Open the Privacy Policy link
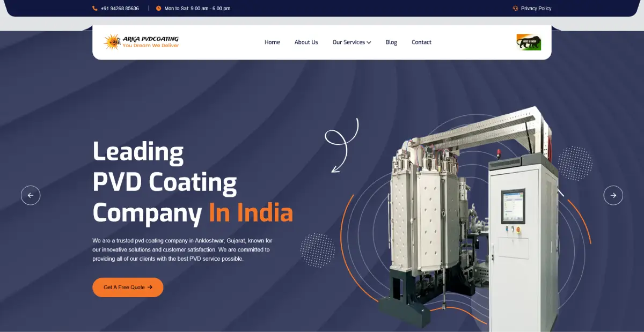 (536, 9)
